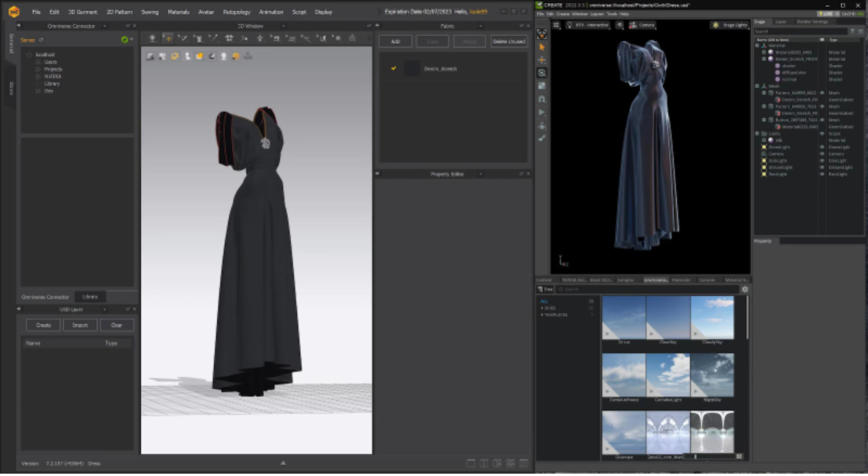The image size is (868, 476).
Task: Toggle visibility eye for DomeLight
Action: (822, 147)
